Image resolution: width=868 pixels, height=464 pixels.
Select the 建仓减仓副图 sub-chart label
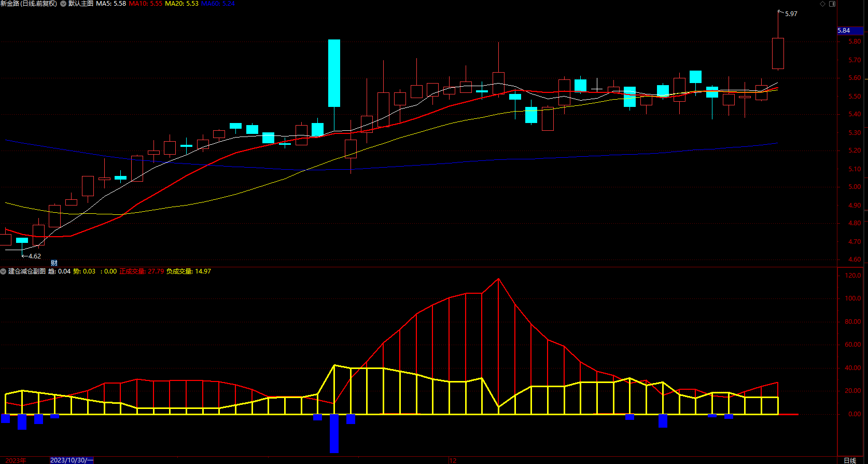pos(27,271)
